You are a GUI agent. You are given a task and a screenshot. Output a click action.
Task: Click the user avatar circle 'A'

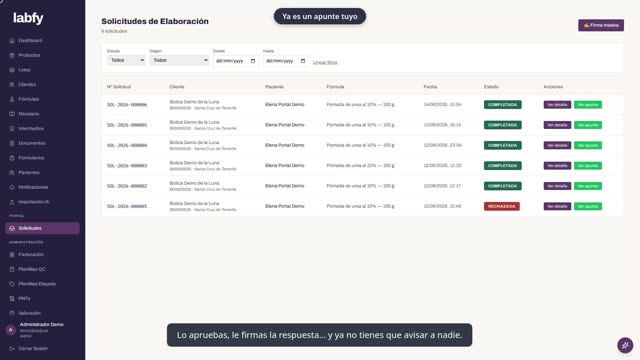pos(11,330)
